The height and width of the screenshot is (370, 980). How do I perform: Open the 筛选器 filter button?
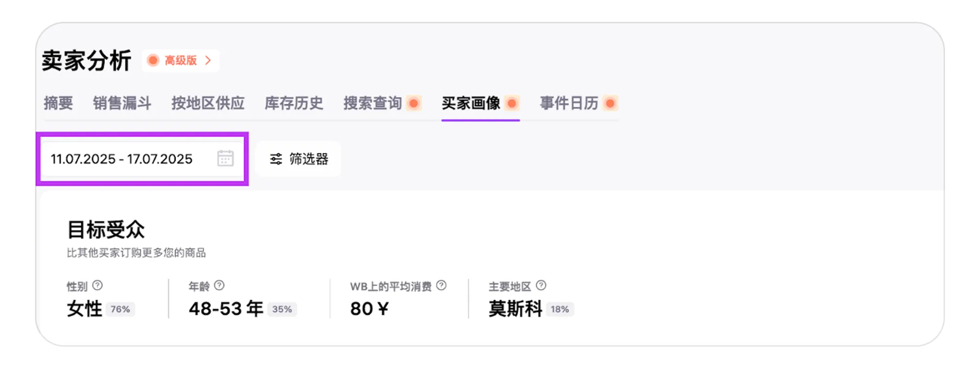click(x=298, y=159)
